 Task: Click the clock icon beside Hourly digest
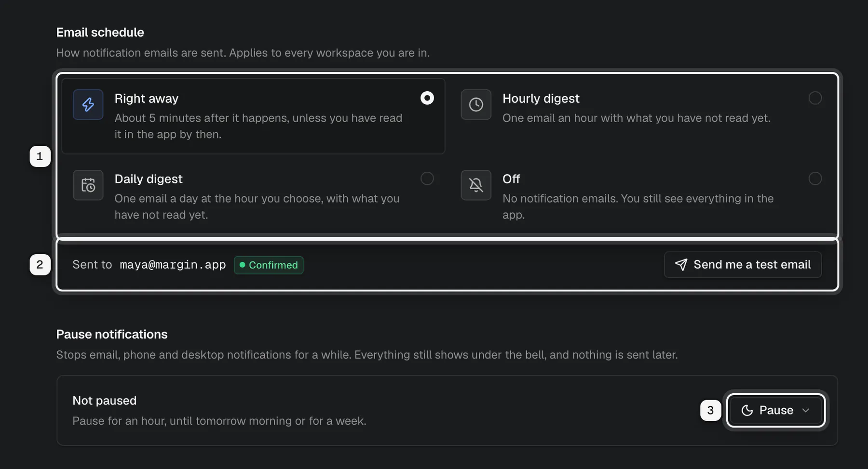[x=476, y=104]
